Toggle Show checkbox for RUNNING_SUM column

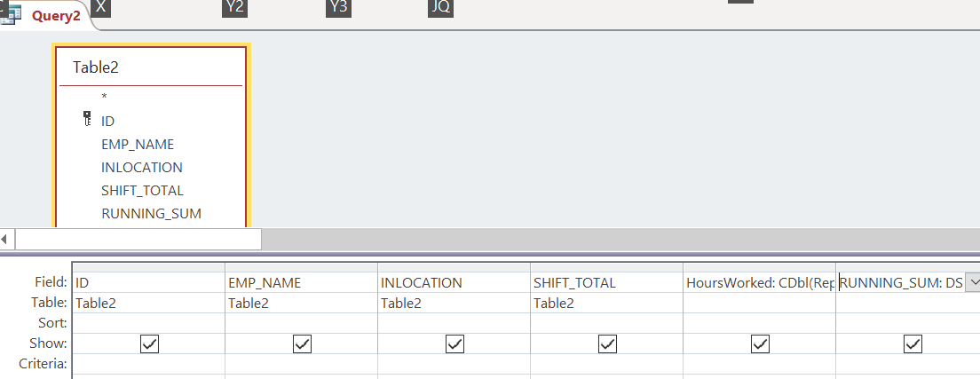coord(913,343)
